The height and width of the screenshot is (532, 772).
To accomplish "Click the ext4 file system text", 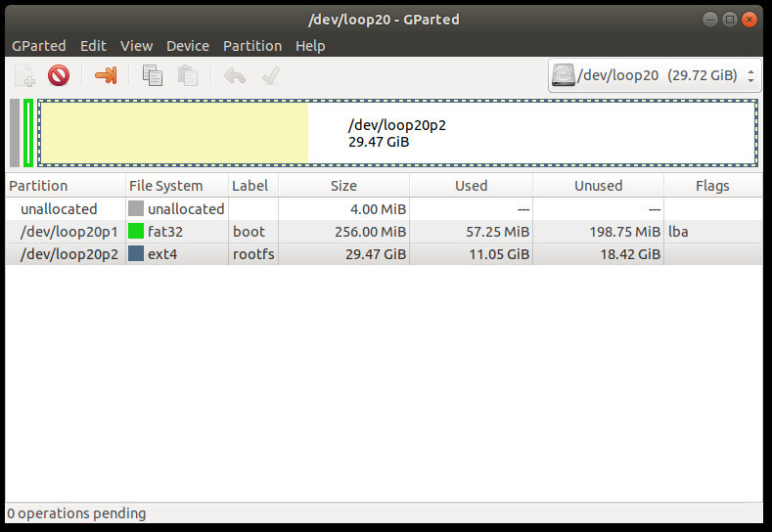I will [x=162, y=254].
